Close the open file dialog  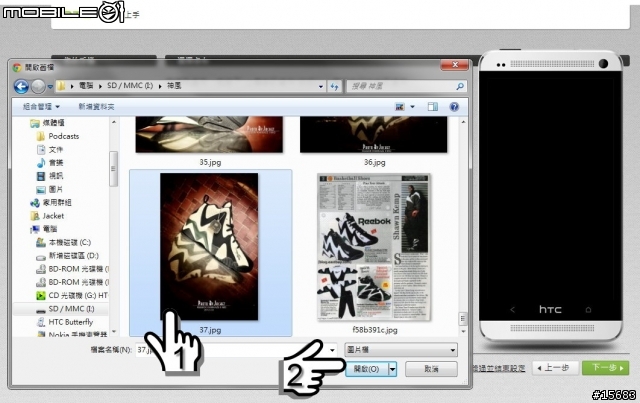(x=454, y=65)
